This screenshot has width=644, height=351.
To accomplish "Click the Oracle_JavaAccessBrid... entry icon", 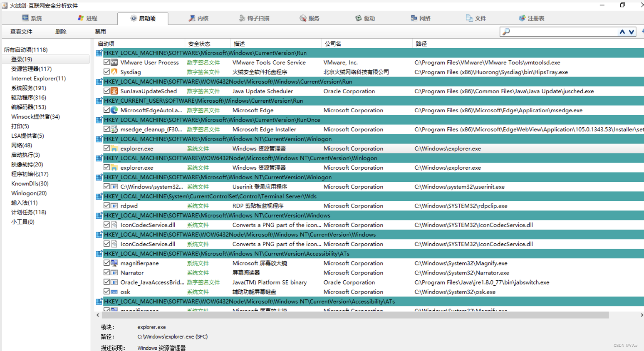I will [114, 282].
